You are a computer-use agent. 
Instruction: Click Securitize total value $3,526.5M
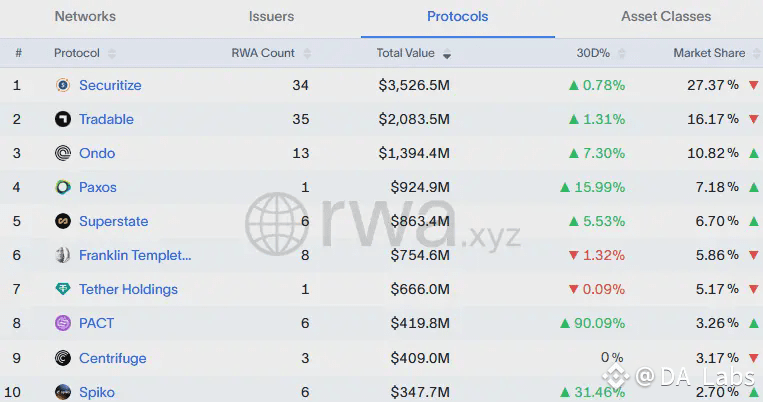pos(414,85)
